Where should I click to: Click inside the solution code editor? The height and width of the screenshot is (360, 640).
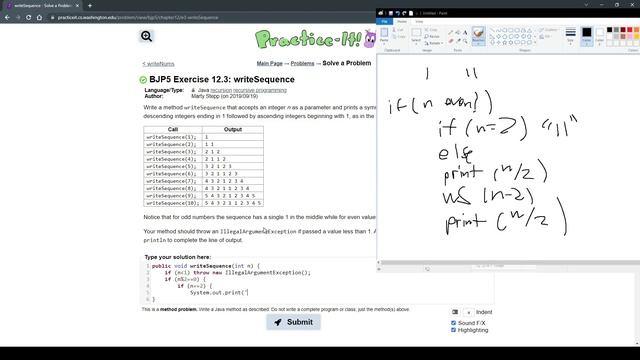pyautogui.click(x=316, y=282)
